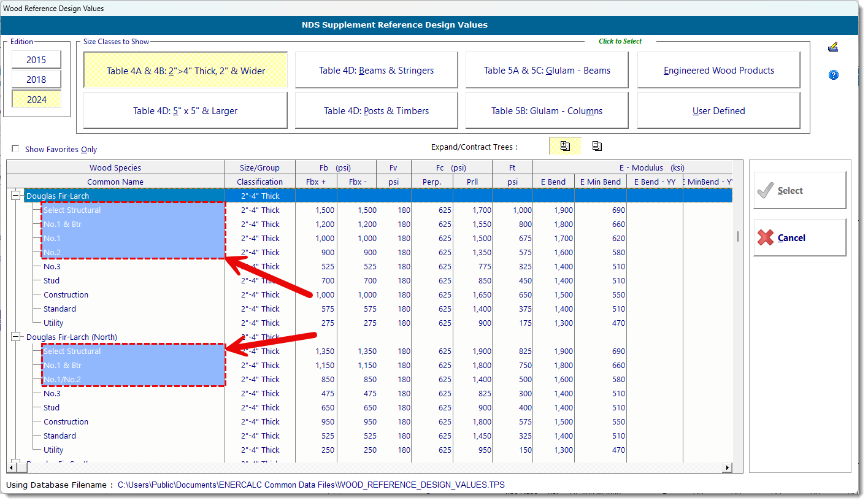This screenshot has width=868, height=503.
Task: Switch to the 2018 edition
Action: tap(36, 79)
